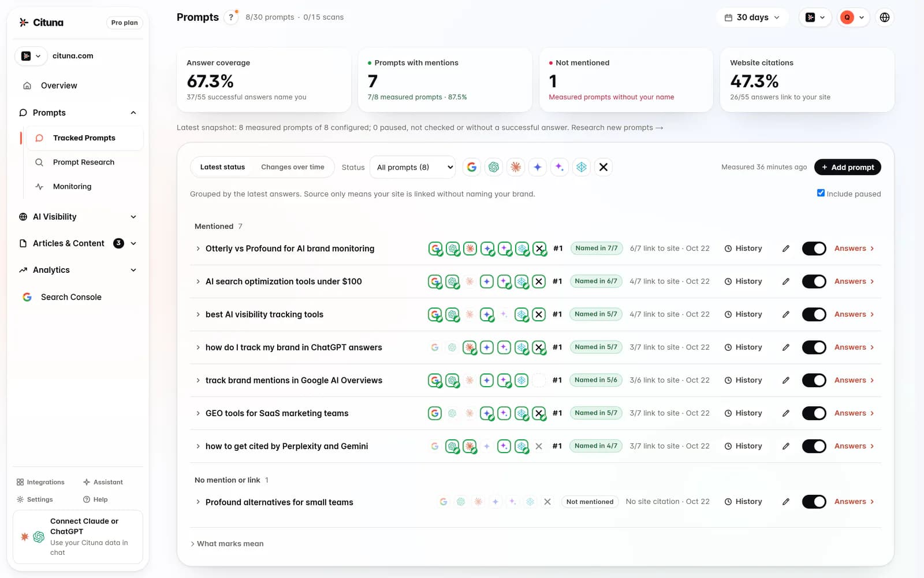Open the user avatar account menu

coord(852,17)
